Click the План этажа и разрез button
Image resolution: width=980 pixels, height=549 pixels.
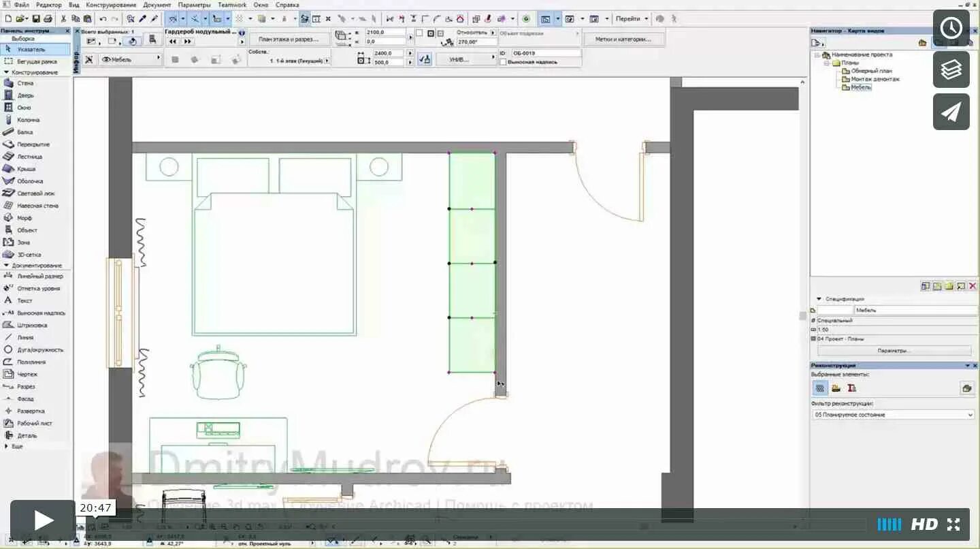pyautogui.click(x=289, y=40)
